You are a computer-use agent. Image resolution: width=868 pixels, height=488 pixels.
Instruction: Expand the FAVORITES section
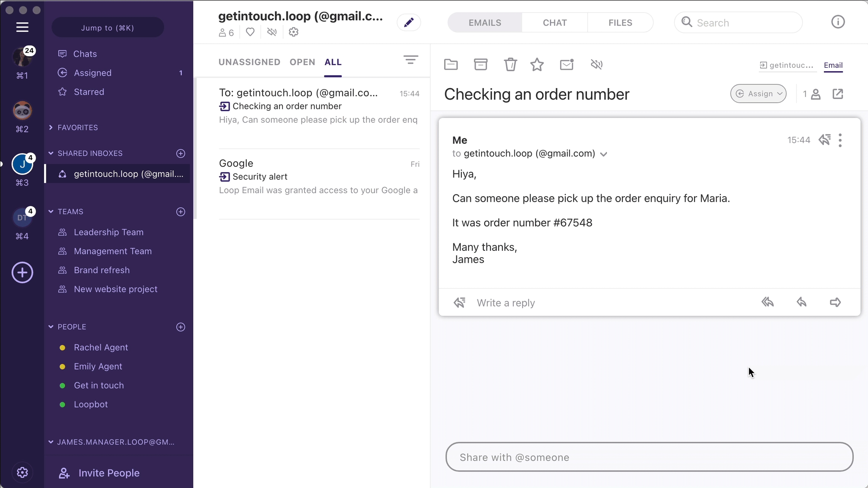[x=51, y=128]
